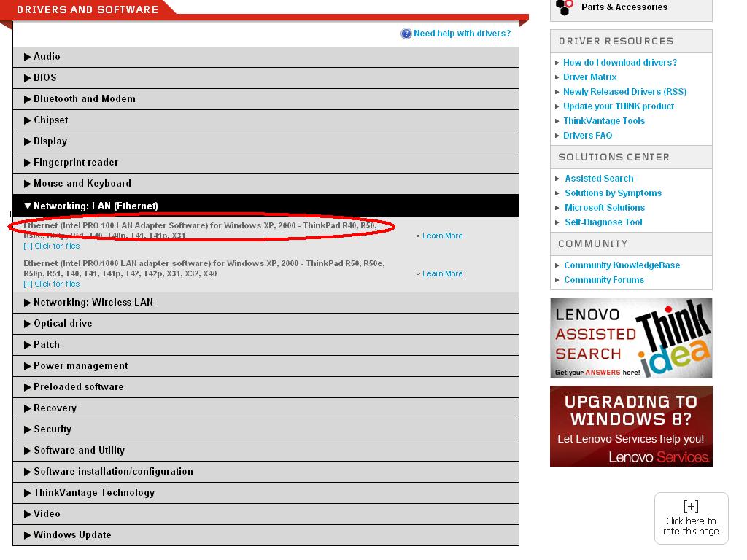Open ThinkVantage Tools link
The width and height of the screenshot is (747, 560).
pyautogui.click(x=603, y=121)
